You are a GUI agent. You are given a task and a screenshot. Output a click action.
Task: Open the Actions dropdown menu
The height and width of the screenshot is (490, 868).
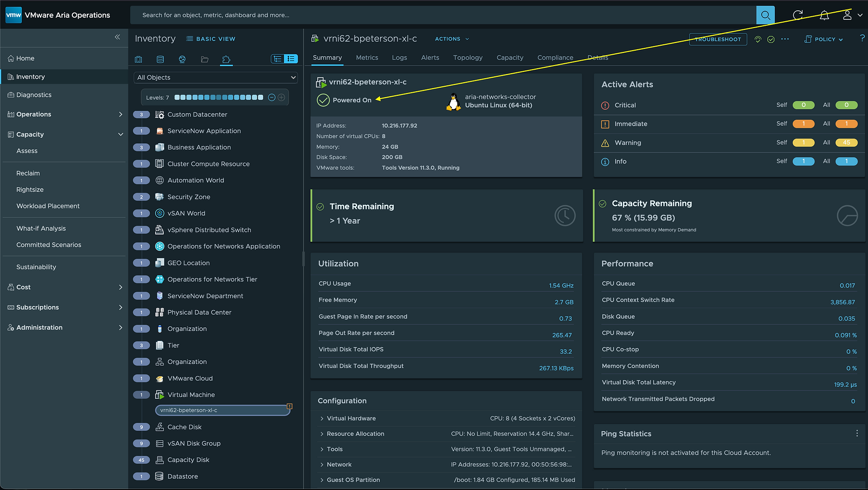click(x=452, y=39)
